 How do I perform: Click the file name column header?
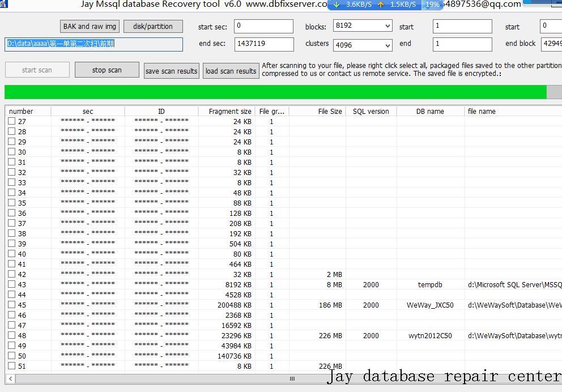tap(513, 111)
